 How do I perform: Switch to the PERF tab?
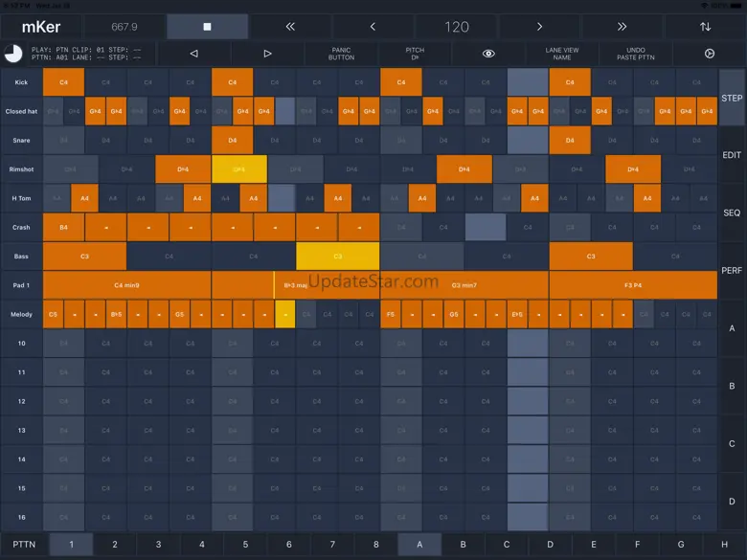click(732, 270)
